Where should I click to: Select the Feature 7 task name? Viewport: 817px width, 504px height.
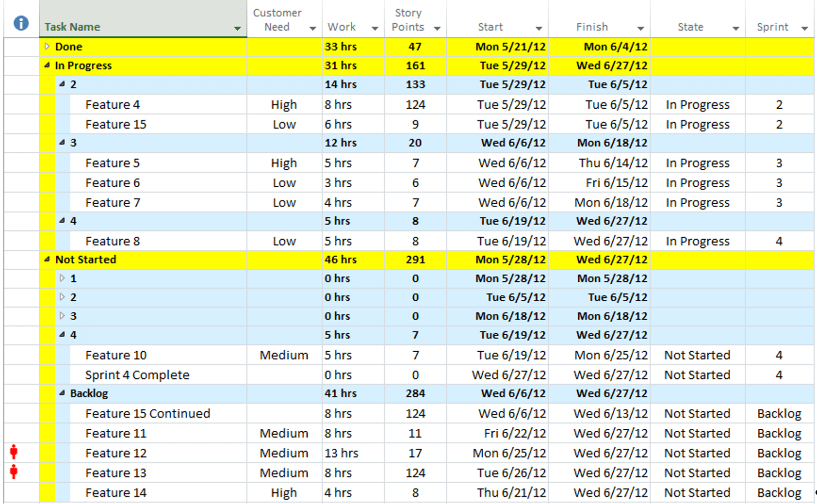pos(113,203)
